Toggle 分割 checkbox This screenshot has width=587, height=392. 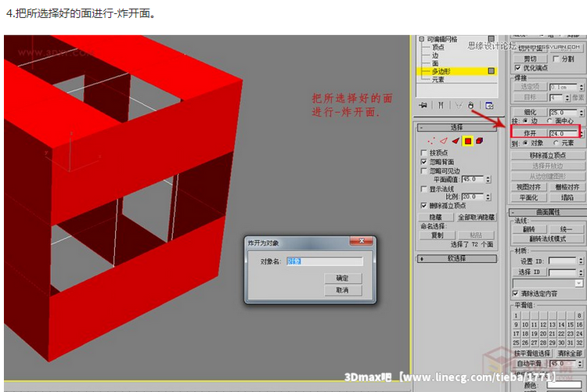556,59
